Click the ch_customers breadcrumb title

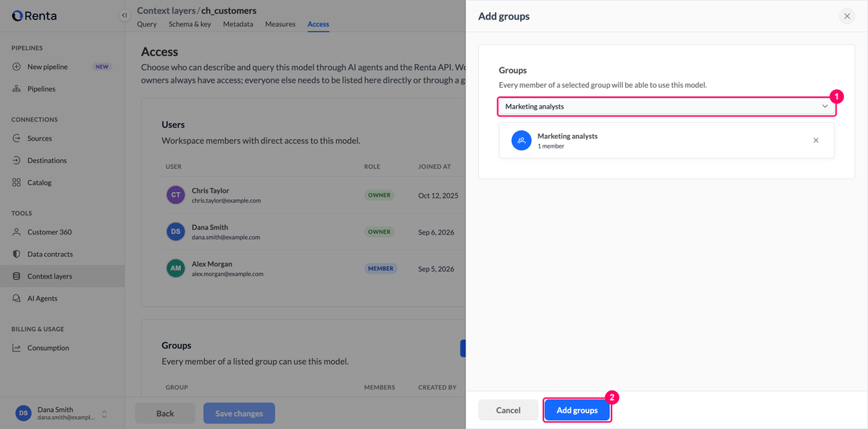228,10
